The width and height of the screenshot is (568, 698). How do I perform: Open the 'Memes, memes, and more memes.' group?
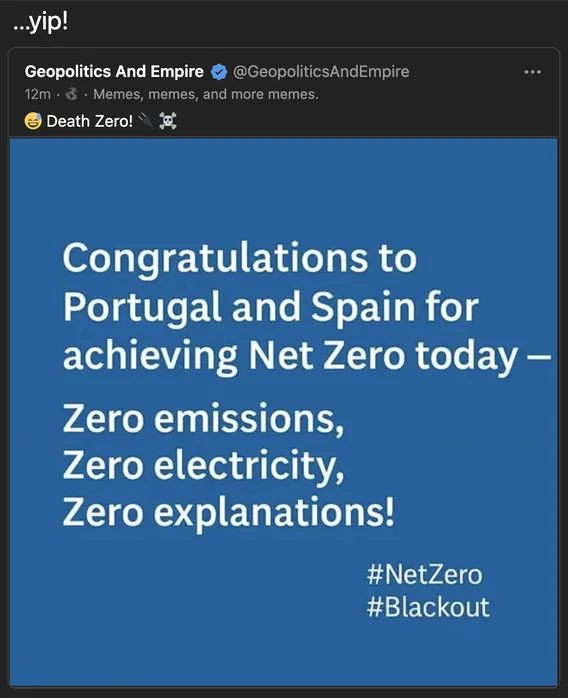pyautogui.click(x=206, y=94)
